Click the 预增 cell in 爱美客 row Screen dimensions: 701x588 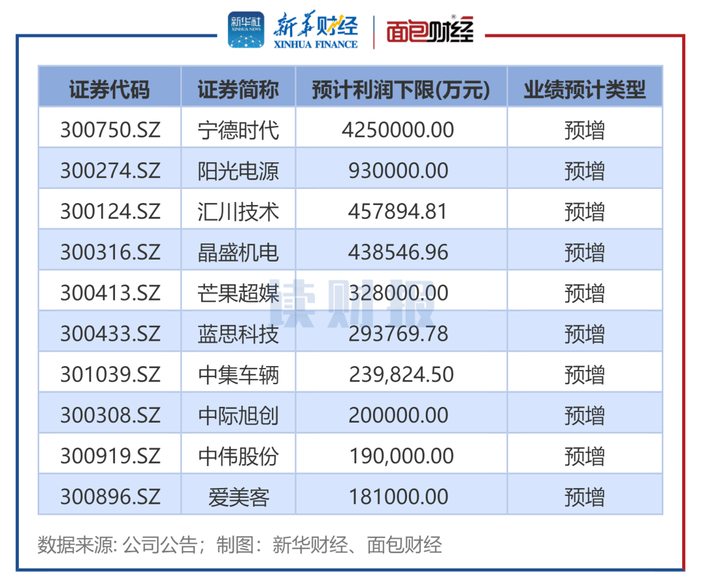(x=584, y=497)
